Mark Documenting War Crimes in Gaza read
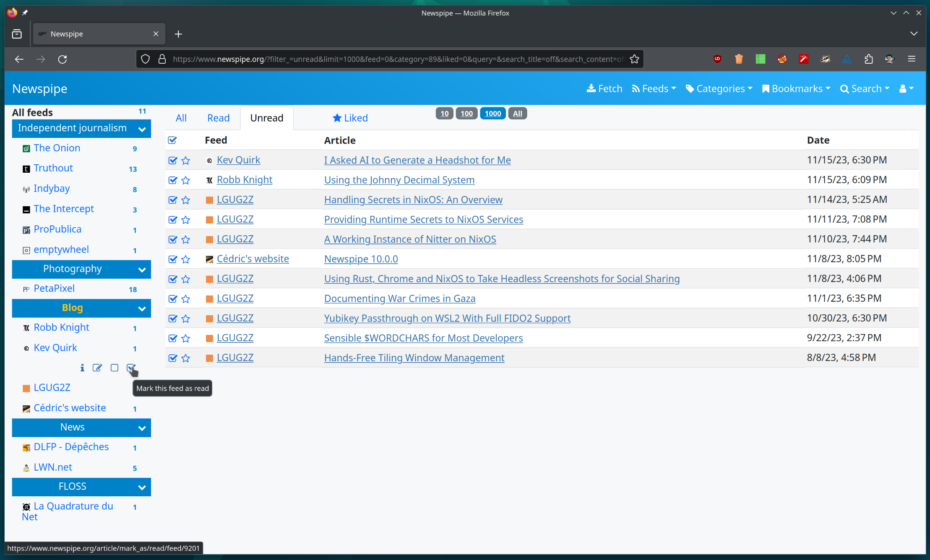930x560 pixels. click(x=172, y=299)
